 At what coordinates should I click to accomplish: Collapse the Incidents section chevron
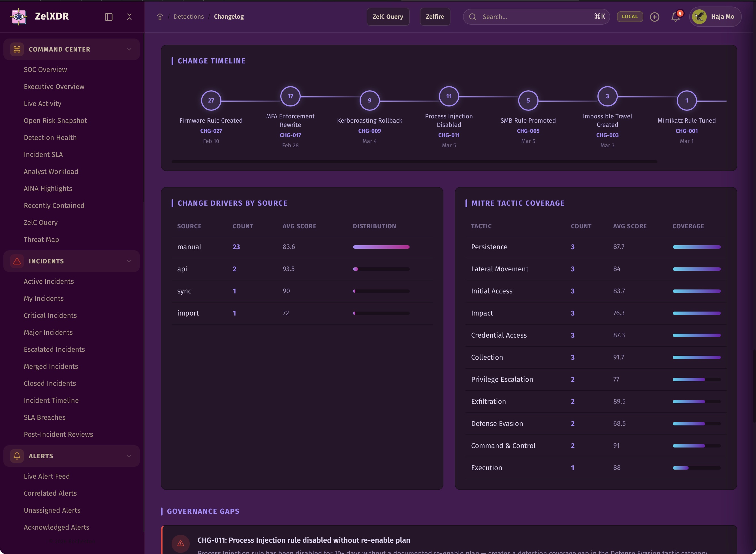(129, 261)
